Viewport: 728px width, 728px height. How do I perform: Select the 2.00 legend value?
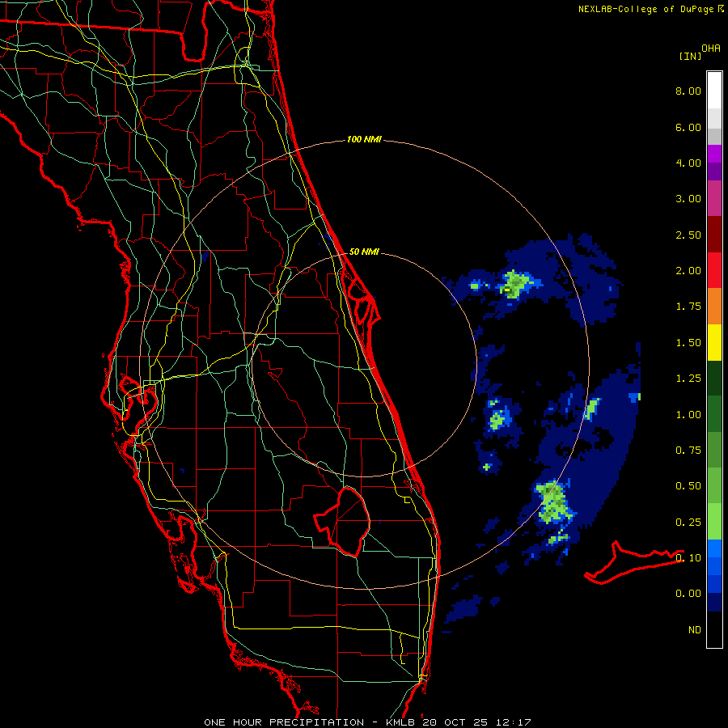click(688, 271)
